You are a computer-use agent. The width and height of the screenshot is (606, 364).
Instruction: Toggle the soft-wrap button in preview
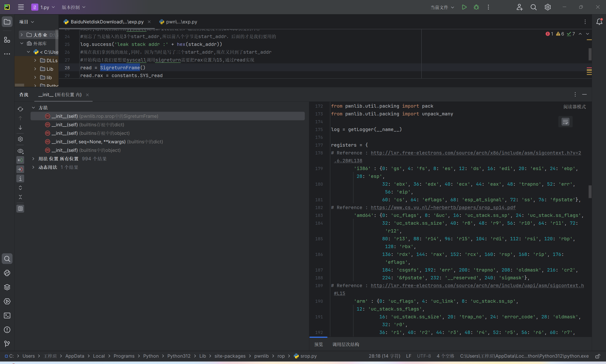[x=565, y=122]
